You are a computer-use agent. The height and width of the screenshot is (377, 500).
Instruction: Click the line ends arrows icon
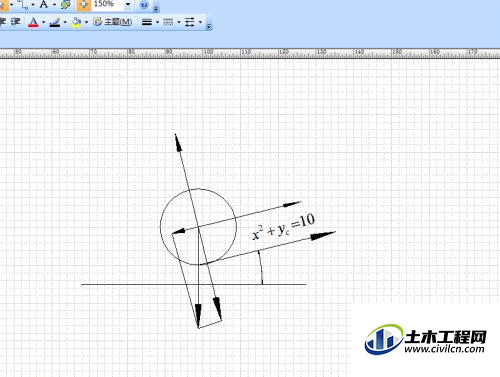coord(189,22)
